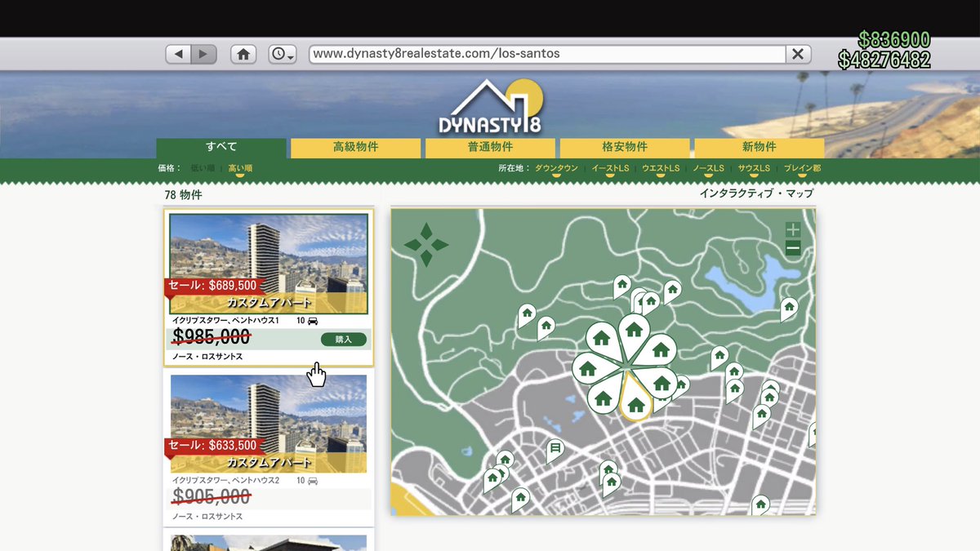
Task: View the 新物件 tab
Action: pos(759,148)
